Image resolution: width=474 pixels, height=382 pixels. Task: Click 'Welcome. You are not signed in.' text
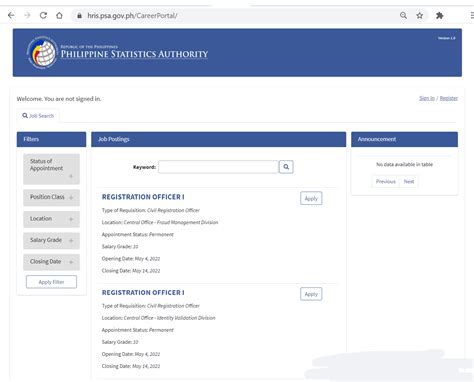pyautogui.click(x=59, y=99)
